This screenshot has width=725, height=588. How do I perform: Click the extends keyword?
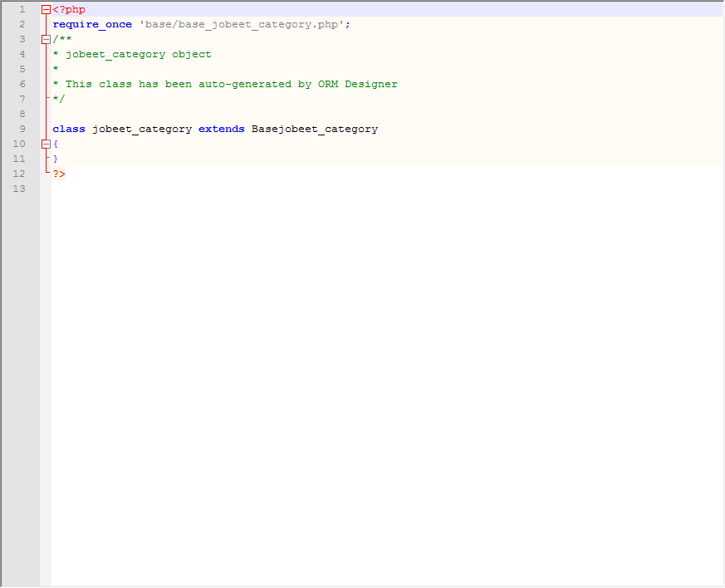221,130
